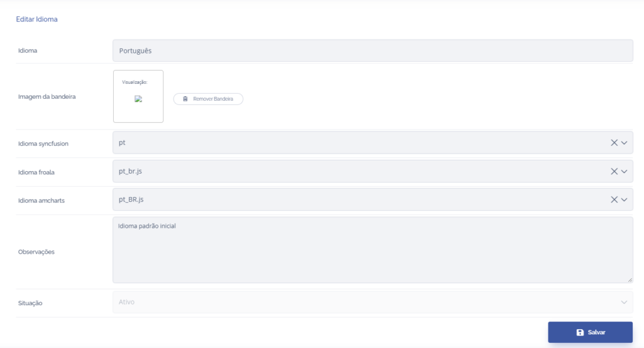Click the Idioma field containing Português
The height and width of the screenshot is (348, 644).
pos(372,50)
